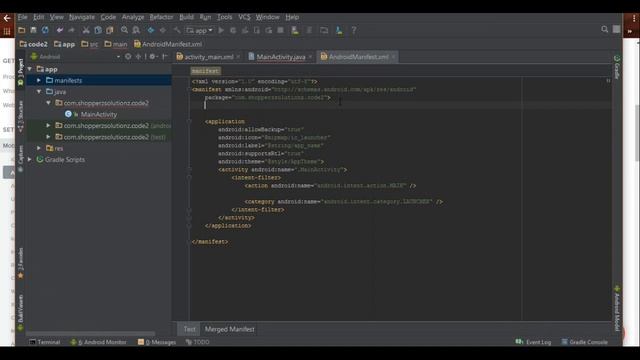Open the Terminal tool window
Screen dimensions: 640x360
point(44,342)
